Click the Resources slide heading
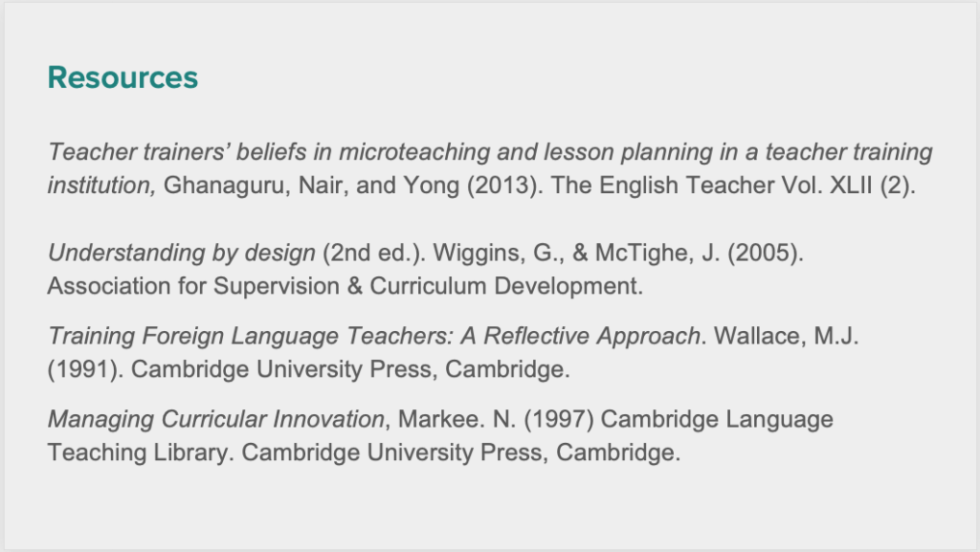 coord(122,77)
